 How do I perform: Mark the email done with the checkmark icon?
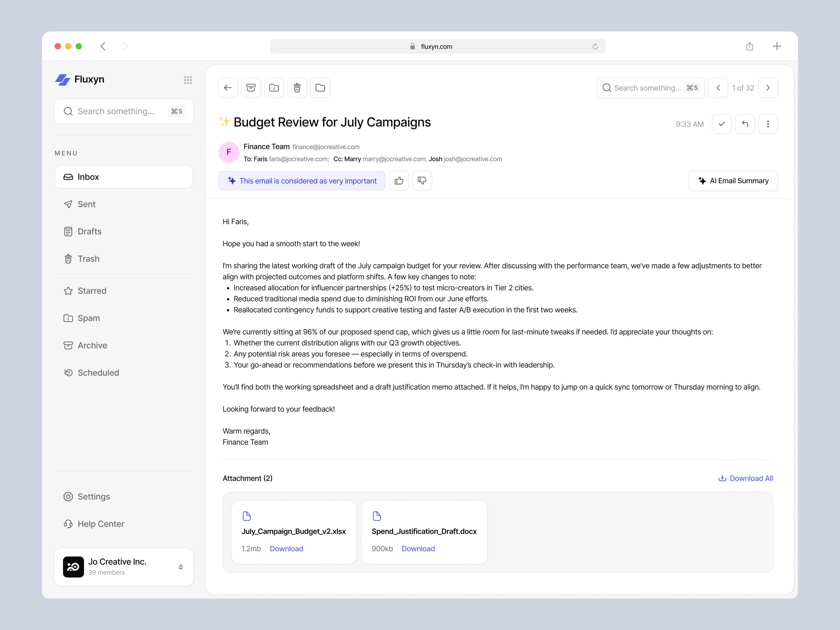[722, 123]
